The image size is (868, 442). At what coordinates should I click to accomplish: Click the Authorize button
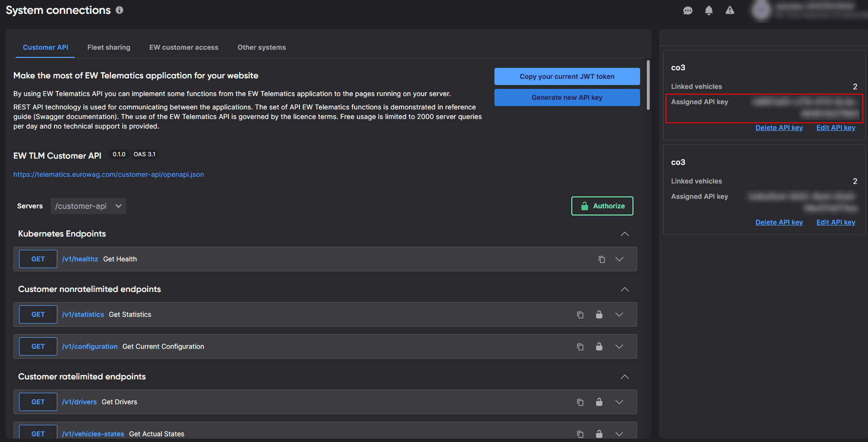point(602,206)
